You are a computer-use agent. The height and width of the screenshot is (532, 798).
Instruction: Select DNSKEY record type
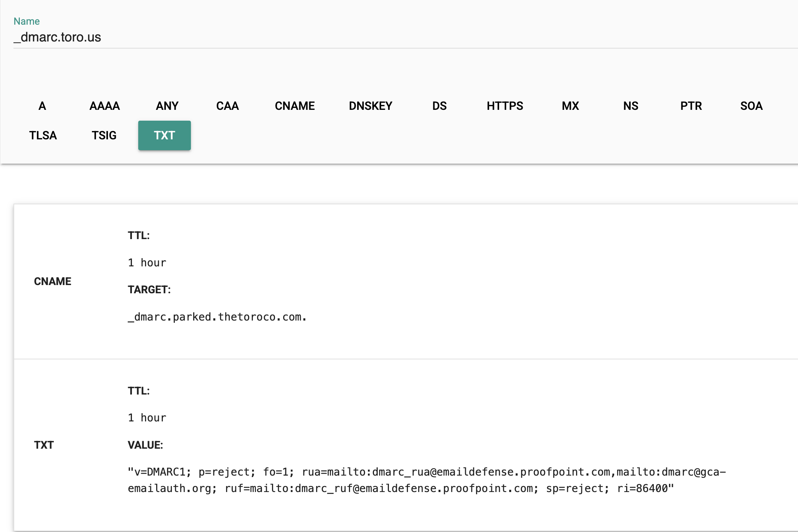370,106
